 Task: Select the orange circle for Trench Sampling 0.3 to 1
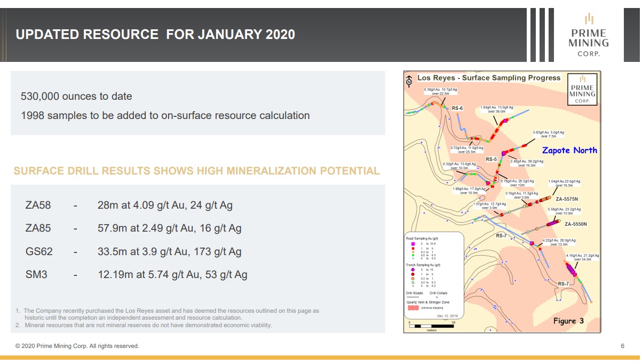[x=414, y=279]
